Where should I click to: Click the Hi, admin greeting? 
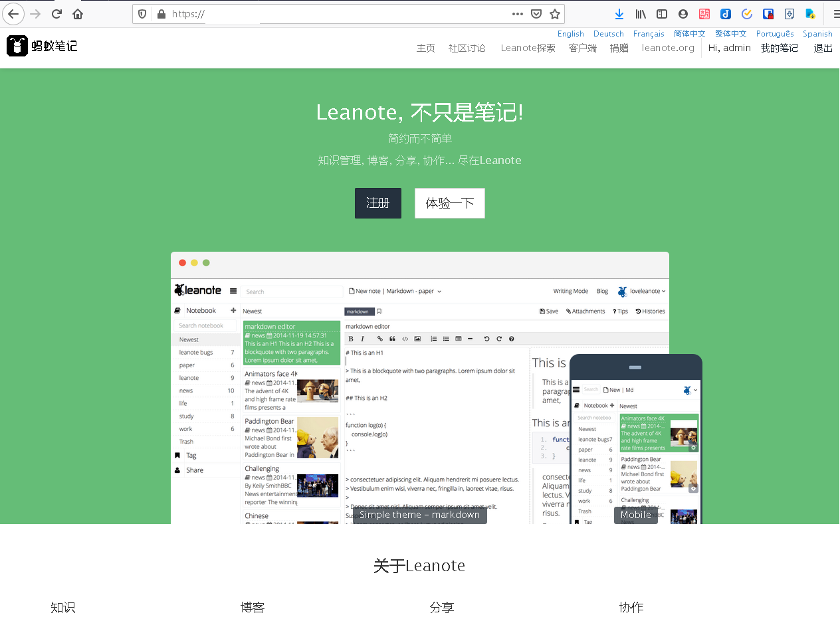[730, 48]
